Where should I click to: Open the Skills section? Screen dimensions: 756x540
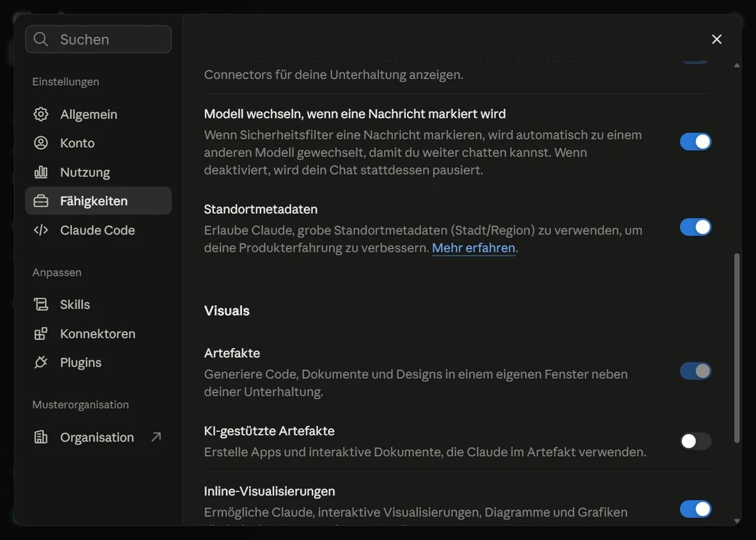(98, 305)
